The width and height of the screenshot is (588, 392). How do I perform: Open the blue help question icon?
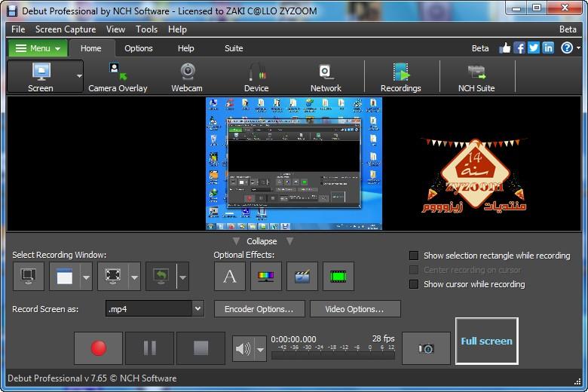pos(567,48)
